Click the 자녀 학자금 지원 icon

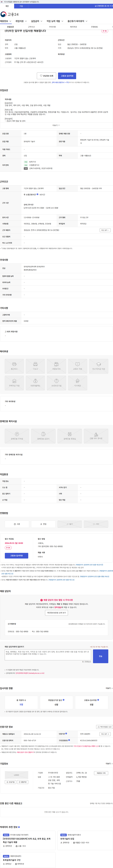pos(99,366)
